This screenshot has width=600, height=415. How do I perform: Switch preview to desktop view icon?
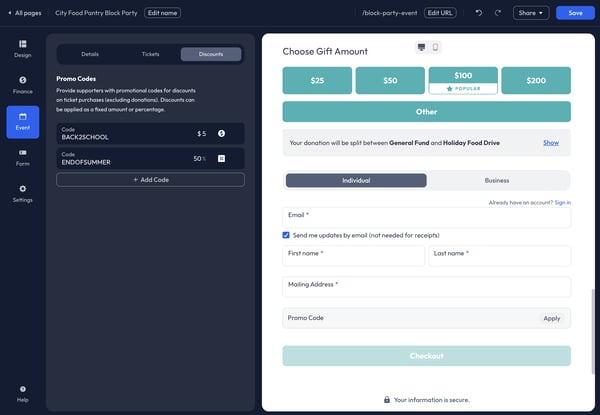421,47
